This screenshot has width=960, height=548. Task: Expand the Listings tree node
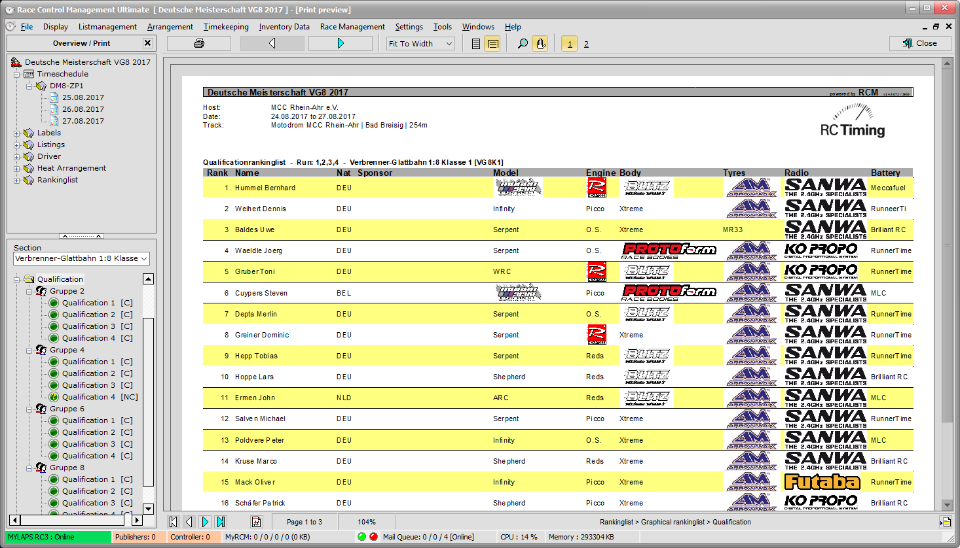[17, 145]
